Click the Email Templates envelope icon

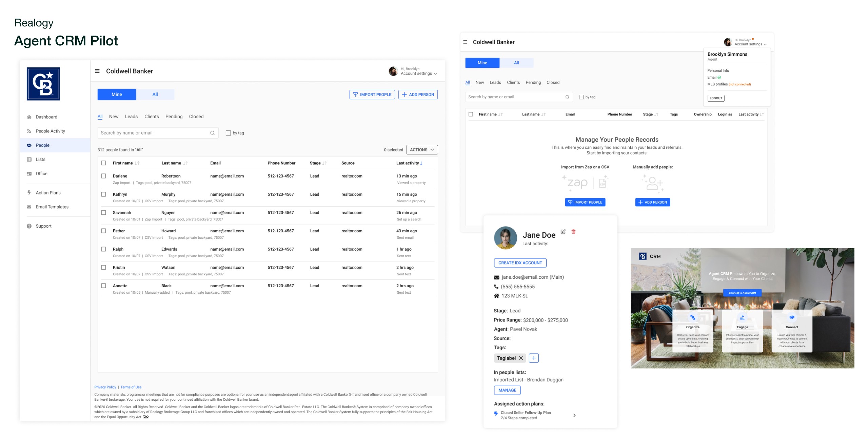pyautogui.click(x=29, y=207)
